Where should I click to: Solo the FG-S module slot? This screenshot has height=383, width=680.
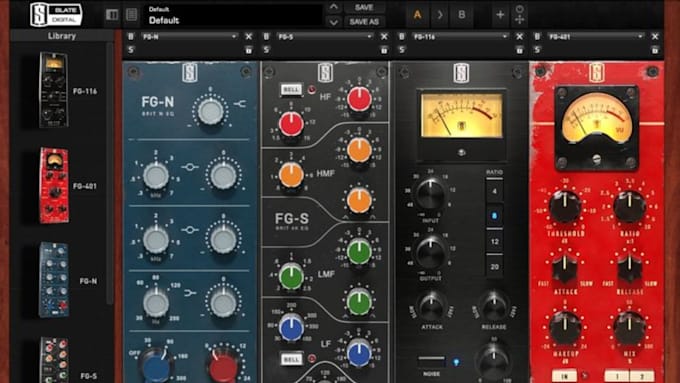pyautogui.click(x=266, y=50)
